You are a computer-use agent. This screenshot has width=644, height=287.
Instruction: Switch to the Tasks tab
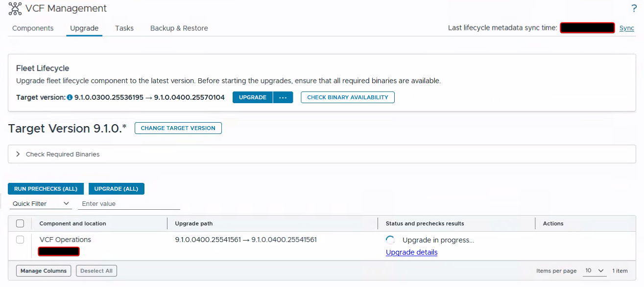pyautogui.click(x=124, y=28)
